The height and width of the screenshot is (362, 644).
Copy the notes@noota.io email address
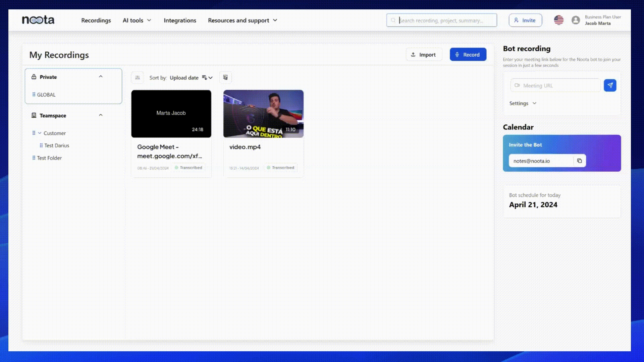(579, 161)
